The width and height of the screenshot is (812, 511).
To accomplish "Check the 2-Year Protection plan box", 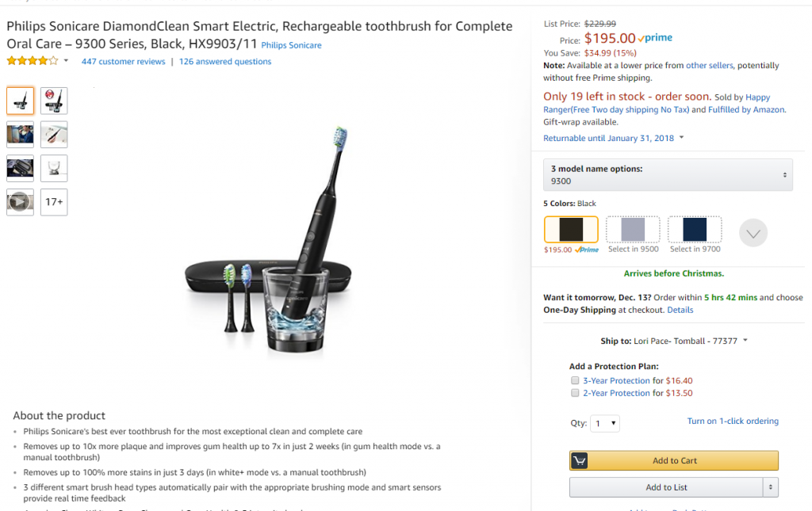I will tap(575, 393).
